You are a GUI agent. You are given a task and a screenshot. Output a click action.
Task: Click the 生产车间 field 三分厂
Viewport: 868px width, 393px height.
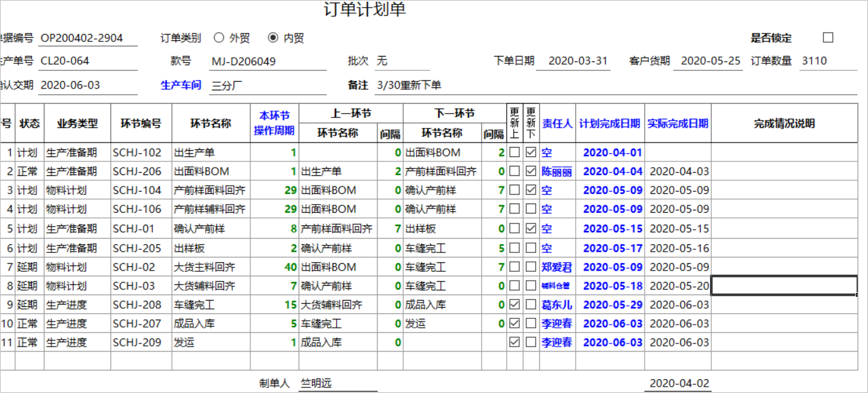[x=268, y=85]
